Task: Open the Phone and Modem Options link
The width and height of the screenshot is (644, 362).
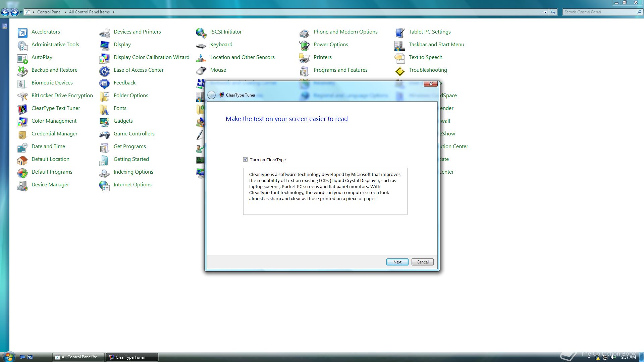Action: pyautogui.click(x=345, y=32)
